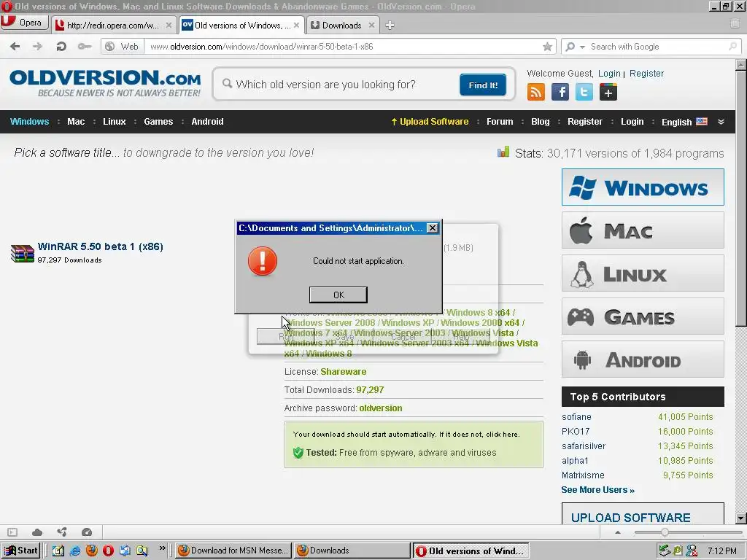Go back with the back arrow
This screenshot has width=747, height=560.
(x=15, y=46)
